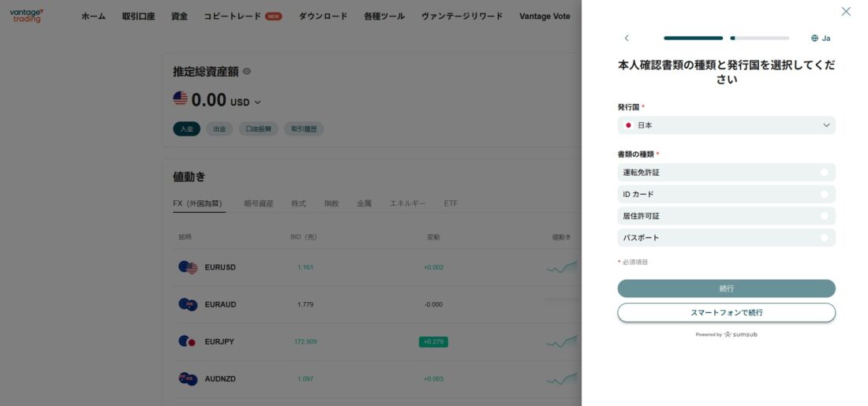Open the 発行国 country dropdown
This screenshot has height=406, width=868.
726,125
